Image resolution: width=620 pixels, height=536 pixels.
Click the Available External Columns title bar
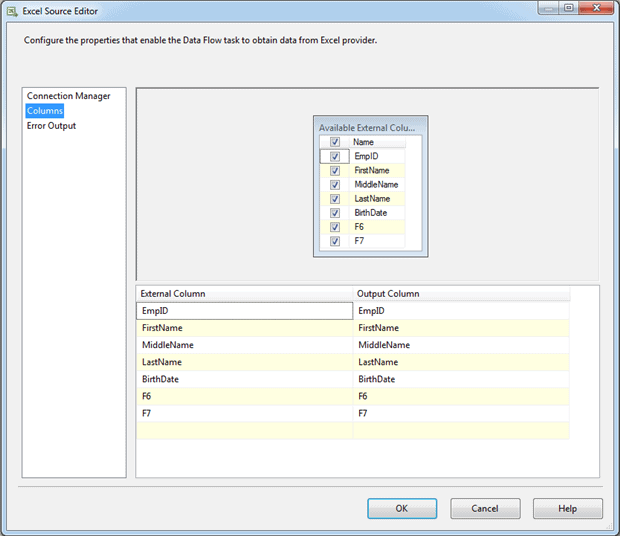[x=370, y=127]
